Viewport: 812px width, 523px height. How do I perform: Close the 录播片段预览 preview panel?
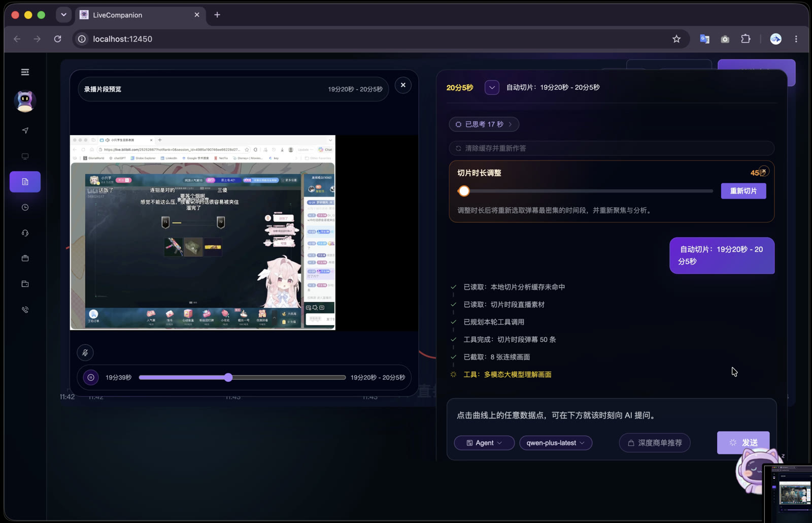[x=403, y=85]
